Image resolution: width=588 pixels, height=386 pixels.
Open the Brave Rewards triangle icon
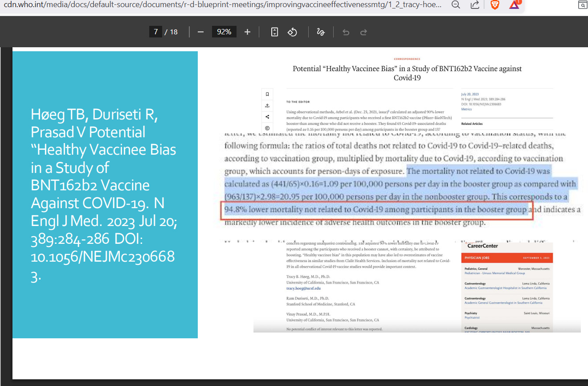[514, 4]
